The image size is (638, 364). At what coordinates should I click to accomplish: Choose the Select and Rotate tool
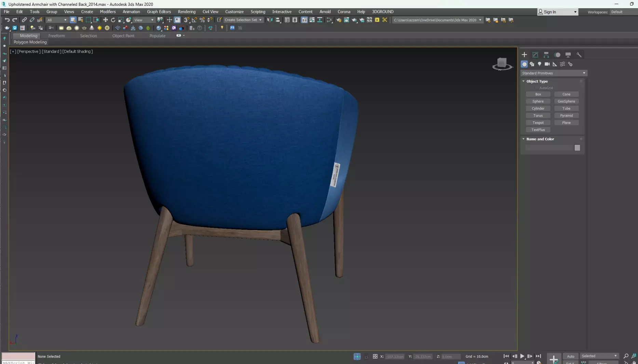click(x=113, y=20)
